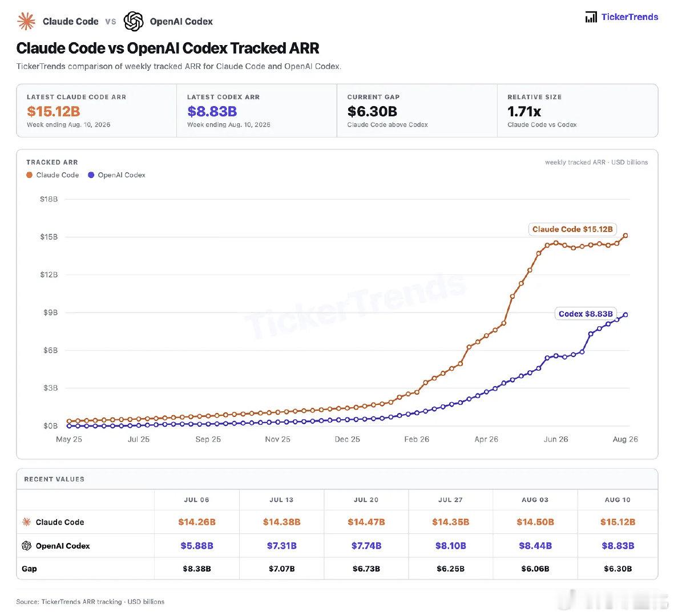Screen dimensions: 674x616
Task: Click the purple OpenAI Codex legend dot
Action: (x=91, y=175)
